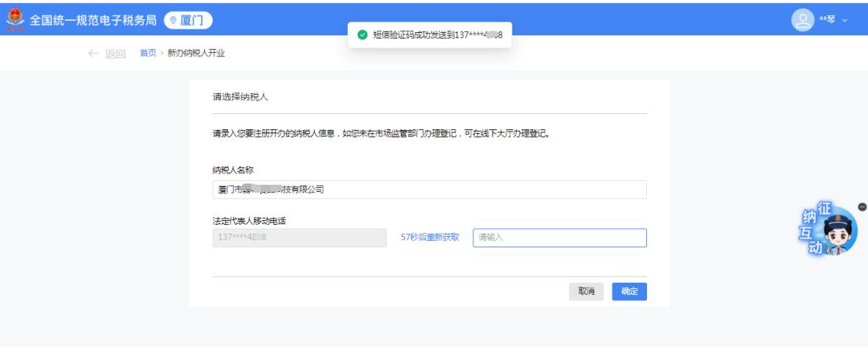The width and height of the screenshot is (868, 347).
Task: Click the 全国统一规范电子税务局 title
Action: 94,20
